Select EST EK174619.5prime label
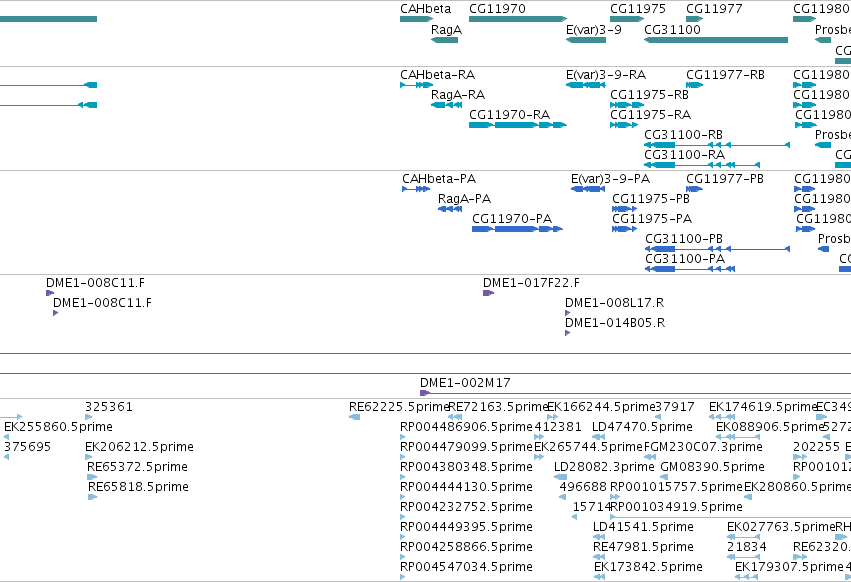Image resolution: width=851 pixels, height=582 pixels. pyautogui.click(x=763, y=407)
